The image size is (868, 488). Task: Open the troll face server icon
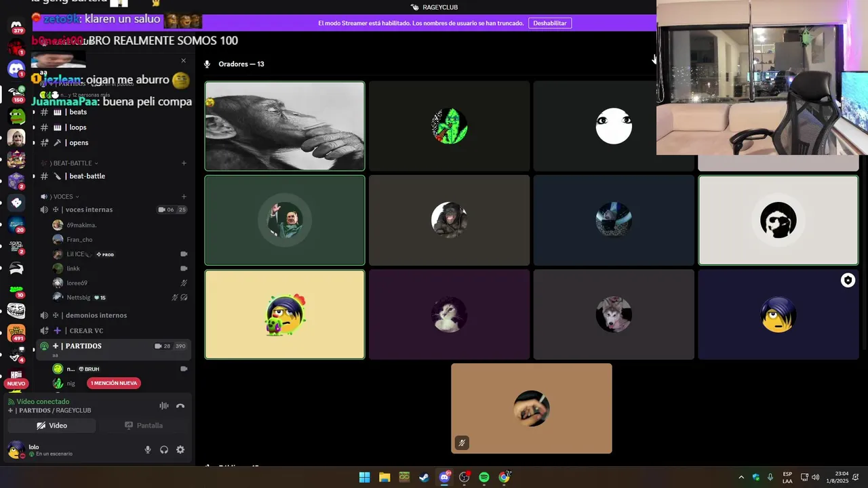(x=16, y=310)
